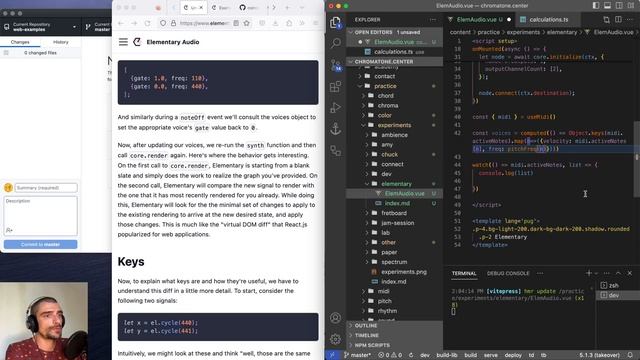640x360 pixels.
Task: Click the commit Description text area
Action: point(40,216)
